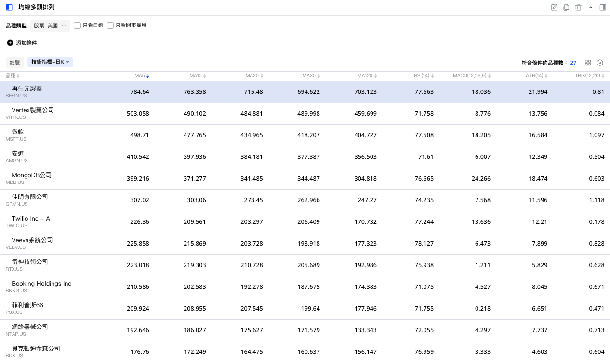The height and width of the screenshot is (364, 610).
Task: Select the Booking Holdings Inc row
Action: click(x=305, y=287)
